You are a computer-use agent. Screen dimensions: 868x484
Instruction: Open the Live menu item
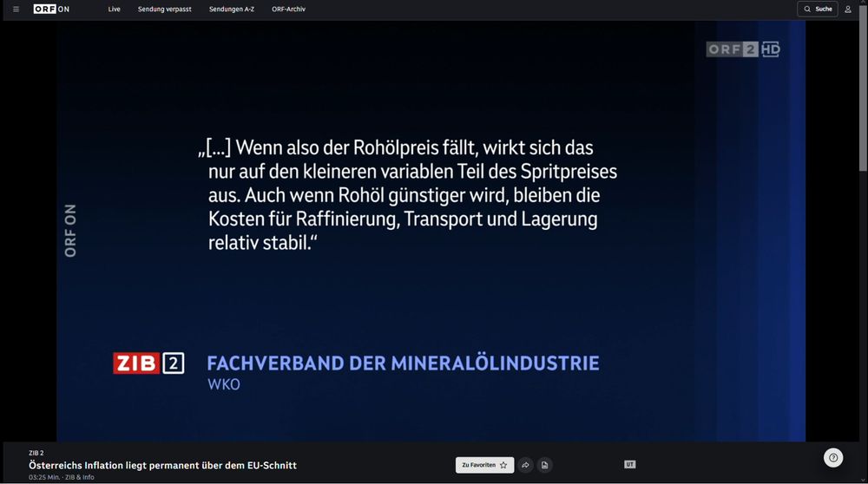point(114,9)
